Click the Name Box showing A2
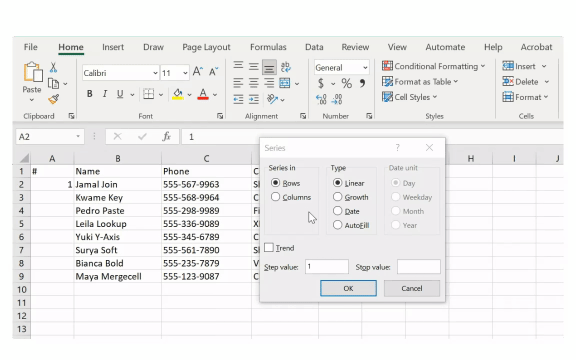This screenshot has width=576, height=360. (x=50, y=137)
